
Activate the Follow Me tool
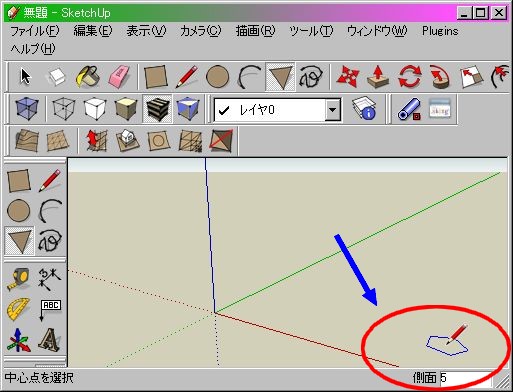(440, 77)
